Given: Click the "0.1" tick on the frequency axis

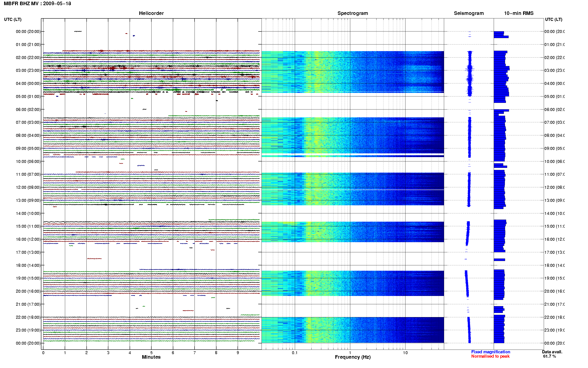Looking at the screenshot, I should click(295, 353).
